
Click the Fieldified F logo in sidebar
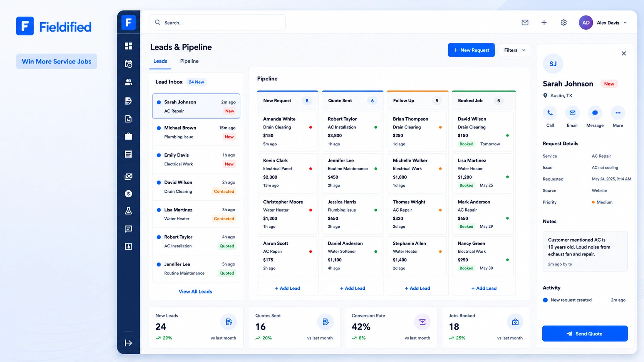[x=129, y=22]
